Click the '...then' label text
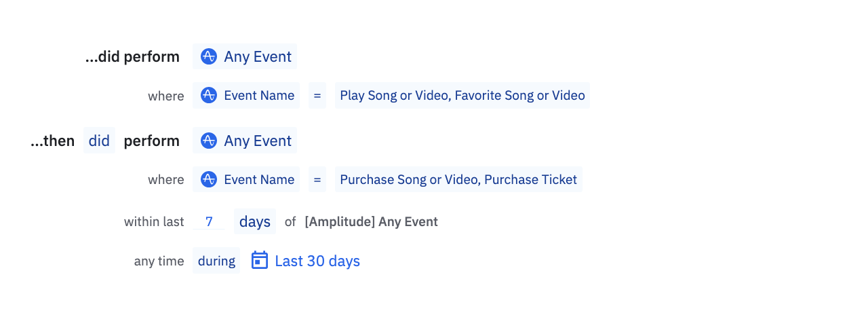This screenshot has width=868, height=330. [53, 141]
